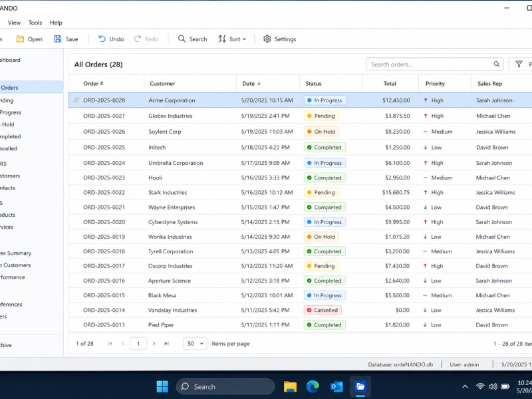Viewport: 532px width, 399px height.
Task: Click the High priority arrow for Stark Industries
Action: pos(426,192)
